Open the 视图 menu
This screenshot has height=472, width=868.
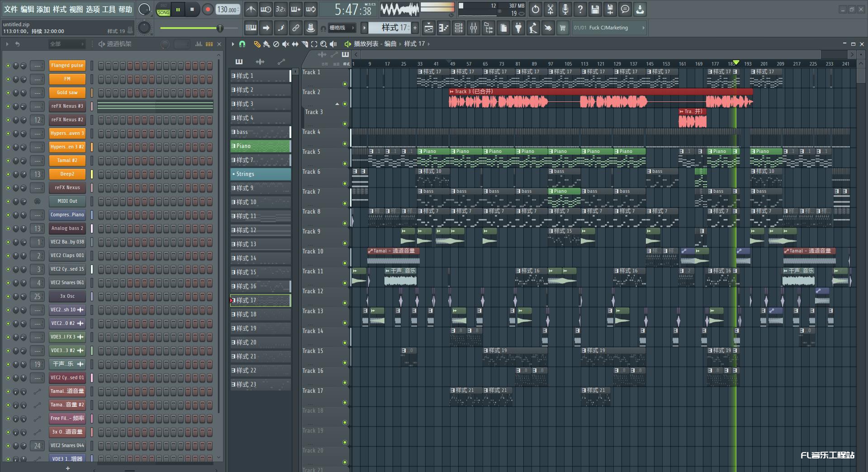(76, 9)
